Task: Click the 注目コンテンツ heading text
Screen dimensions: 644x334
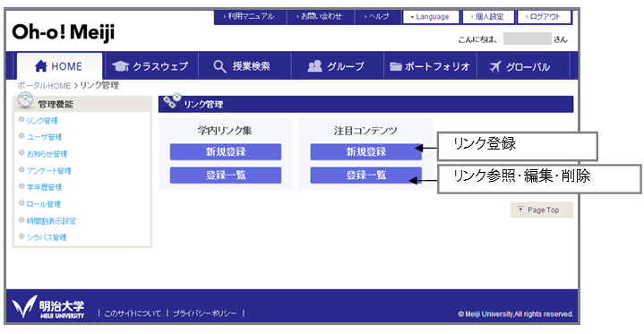Action: [x=365, y=131]
